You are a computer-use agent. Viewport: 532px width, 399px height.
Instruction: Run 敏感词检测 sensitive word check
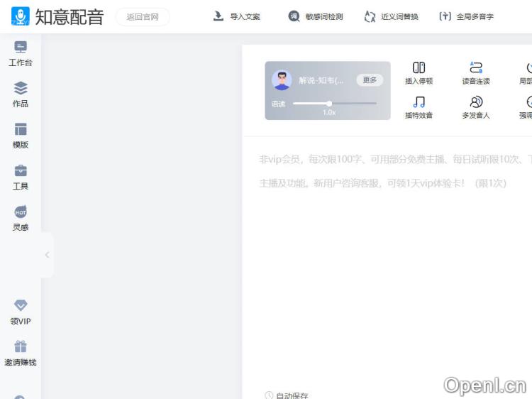point(316,16)
